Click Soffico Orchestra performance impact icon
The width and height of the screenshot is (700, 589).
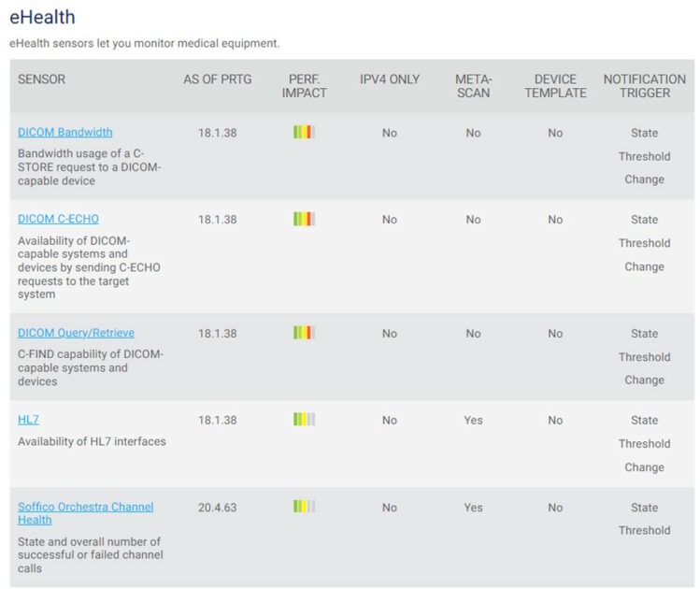pyautogui.click(x=304, y=507)
